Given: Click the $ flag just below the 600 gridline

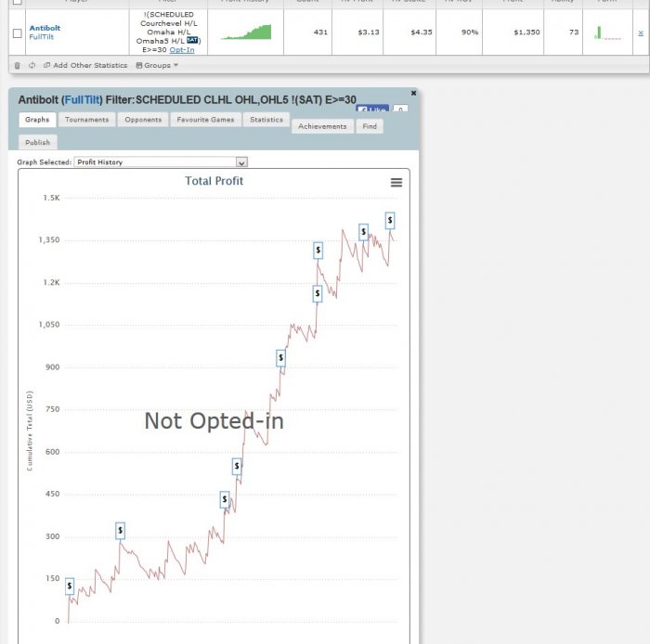Looking at the screenshot, I should 237,467.
